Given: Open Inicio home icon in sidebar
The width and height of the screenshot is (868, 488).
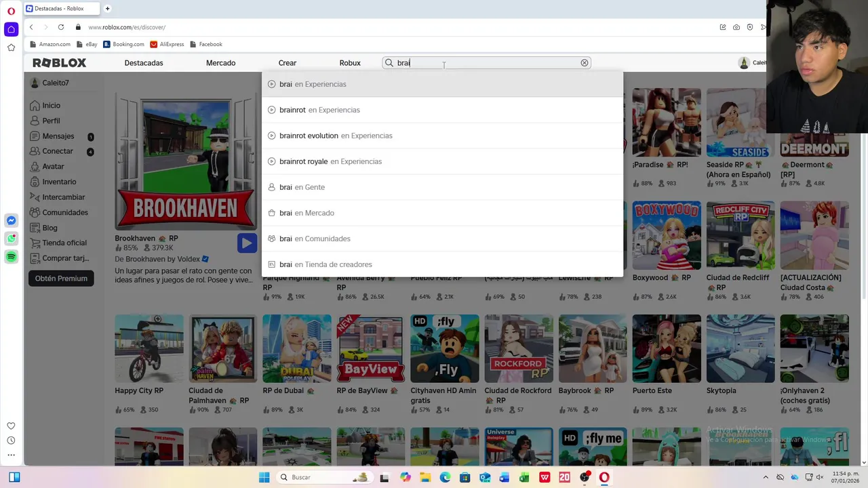Looking at the screenshot, I should point(35,105).
